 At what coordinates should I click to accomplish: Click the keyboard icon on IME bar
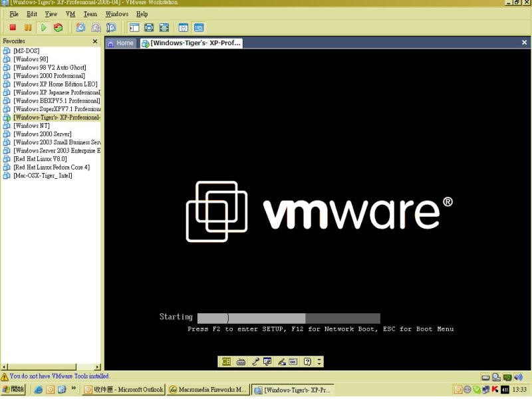point(241,362)
